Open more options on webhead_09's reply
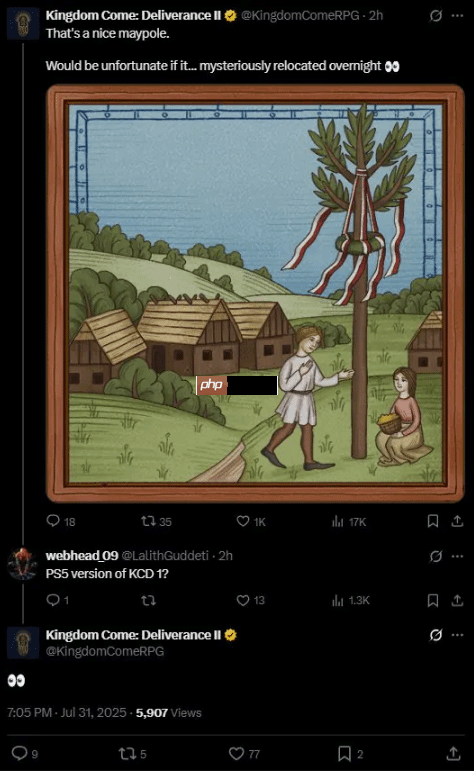 457,557
